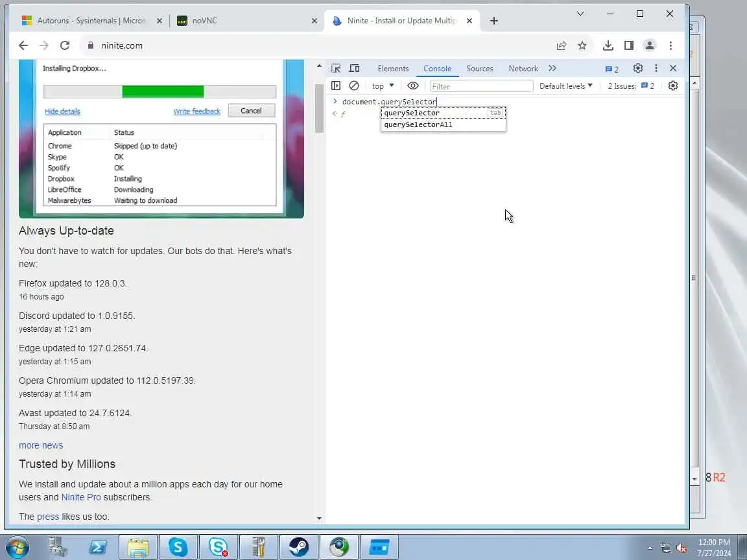747x560 pixels.
Task: Open Server Manager from the taskbar
Action: click(x=58, y=546)
